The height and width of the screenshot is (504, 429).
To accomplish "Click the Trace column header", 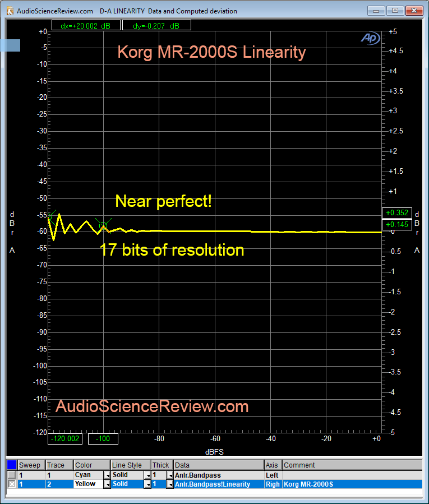I will (x=59, y=465).
